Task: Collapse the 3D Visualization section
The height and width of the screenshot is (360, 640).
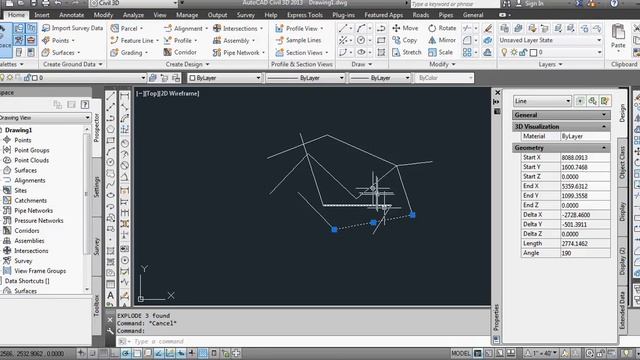Action: pyautogui.click(x=604, y=127)
